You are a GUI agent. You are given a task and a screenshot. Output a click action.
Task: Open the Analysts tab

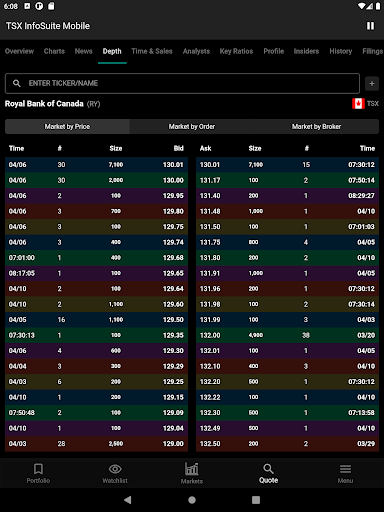196,51
